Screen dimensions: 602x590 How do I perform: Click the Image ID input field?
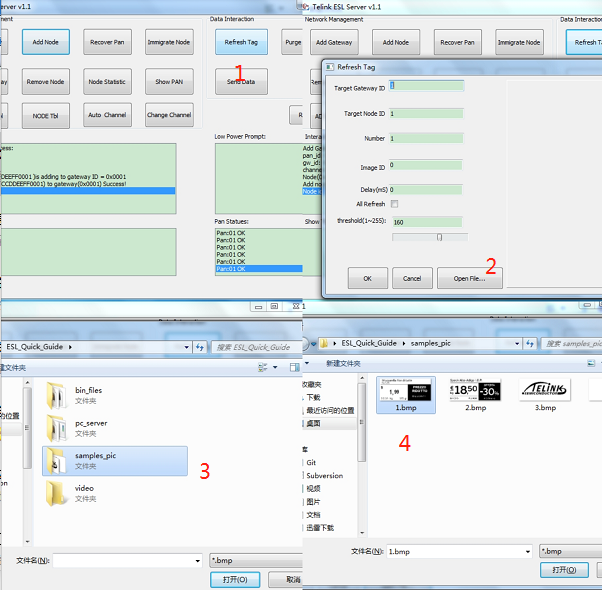pos(425,165)
